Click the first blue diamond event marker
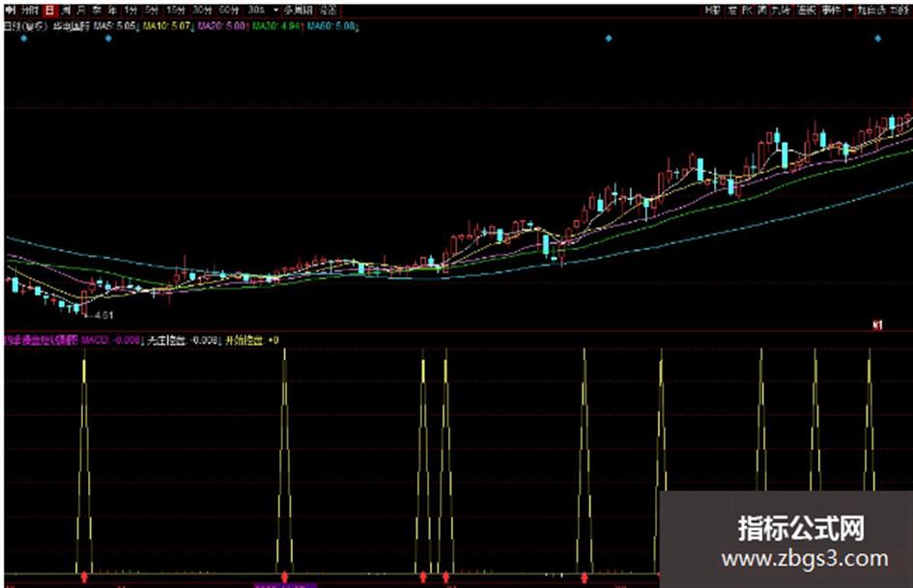 24,39
